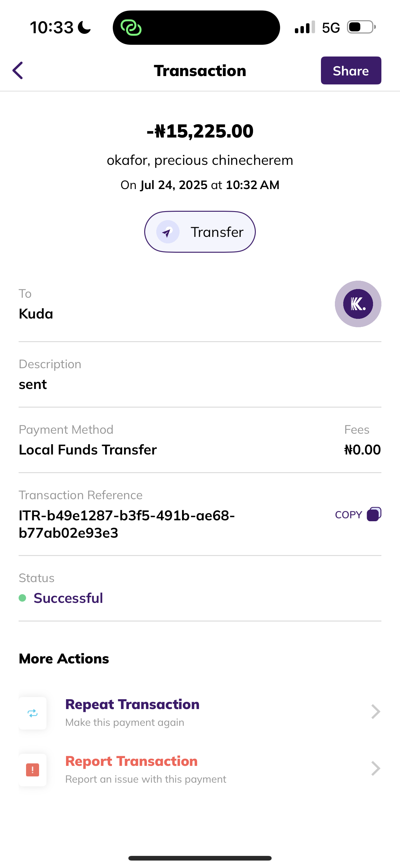The width and height of the screenshot is (400, 868).
Task: Tap the Kuda bank logo icon
Action: click(358, 304)
